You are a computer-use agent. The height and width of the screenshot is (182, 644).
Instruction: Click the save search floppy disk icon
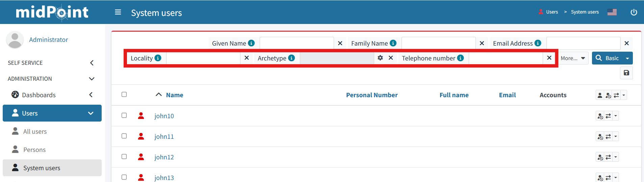pyautogui.click(x=626, y=73)
